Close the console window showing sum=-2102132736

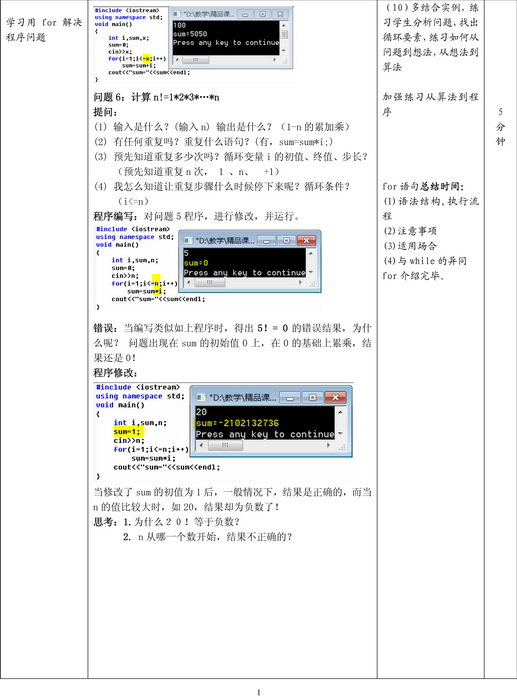click(335, 397)
